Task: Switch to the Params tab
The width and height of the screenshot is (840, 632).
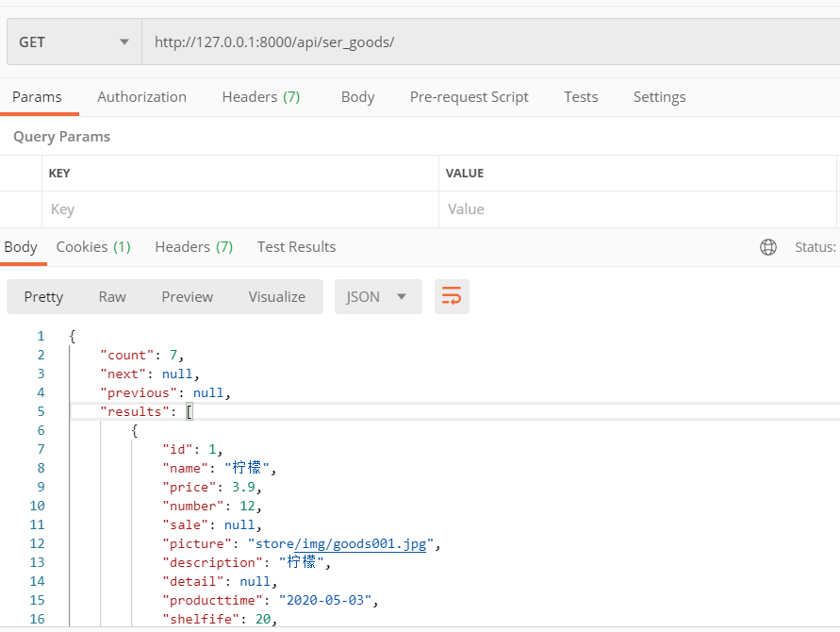Action: pos(37,97)
